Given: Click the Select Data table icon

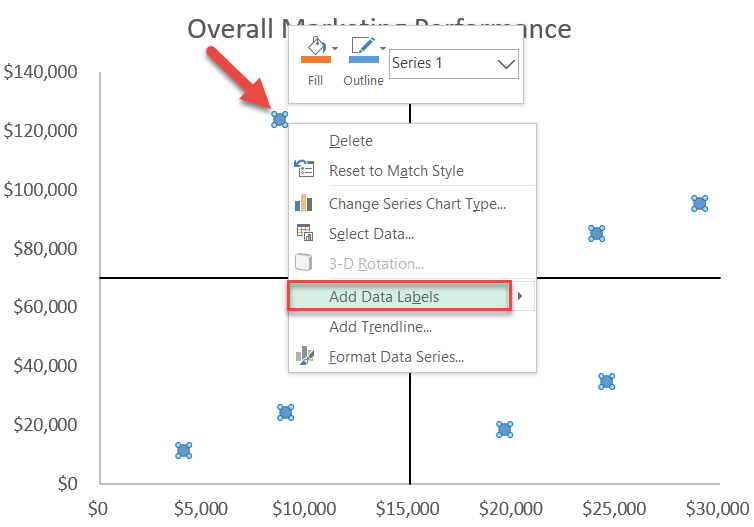Looking at the screenshot, I should (x=305, y=232).
